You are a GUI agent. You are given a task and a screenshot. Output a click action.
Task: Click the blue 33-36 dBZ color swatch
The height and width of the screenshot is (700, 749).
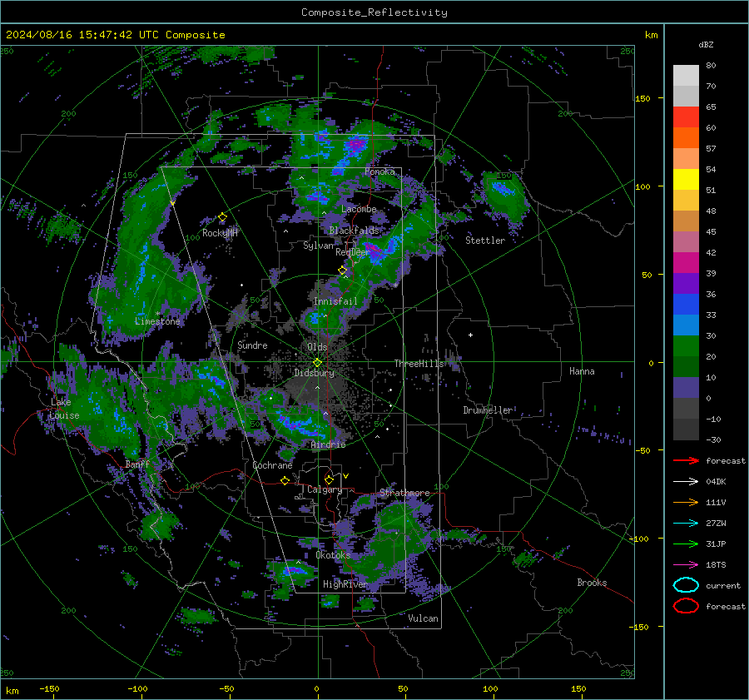pyautogui.click(x=686, y=305)
